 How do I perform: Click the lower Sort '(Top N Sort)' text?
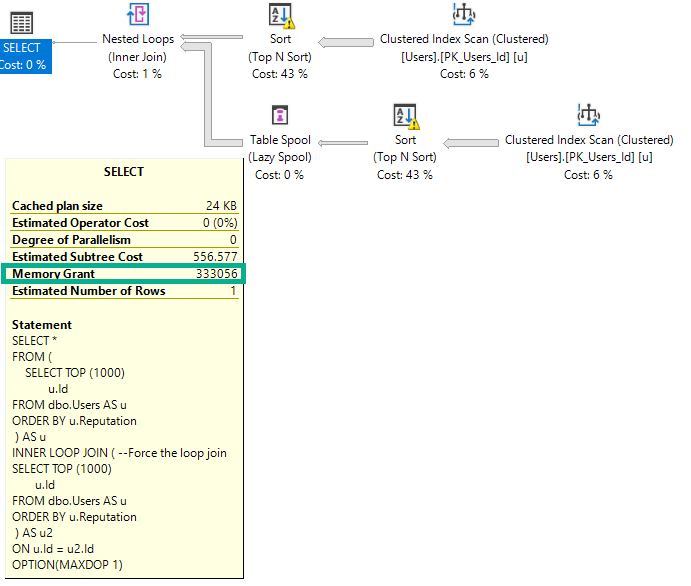point(405,157)
